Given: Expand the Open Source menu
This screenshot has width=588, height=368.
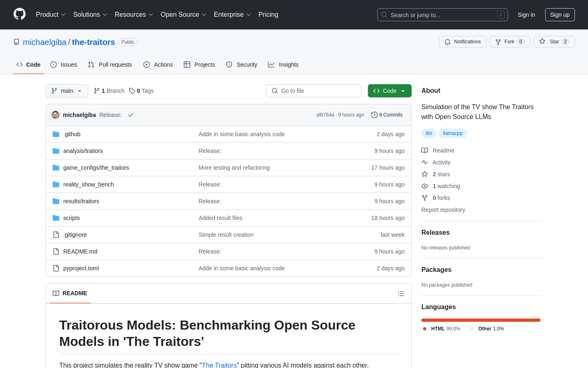Looking at the screenshot, I should [x=184, y=15].
